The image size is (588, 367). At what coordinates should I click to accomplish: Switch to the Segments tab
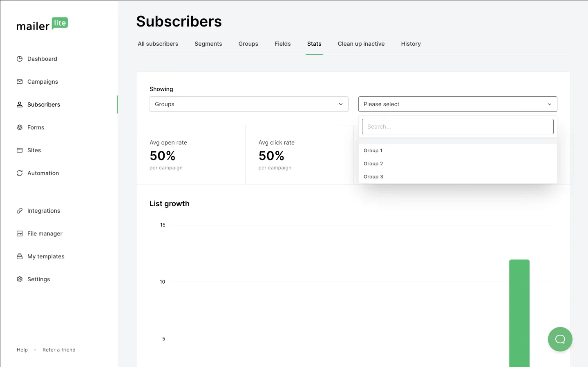208,44
